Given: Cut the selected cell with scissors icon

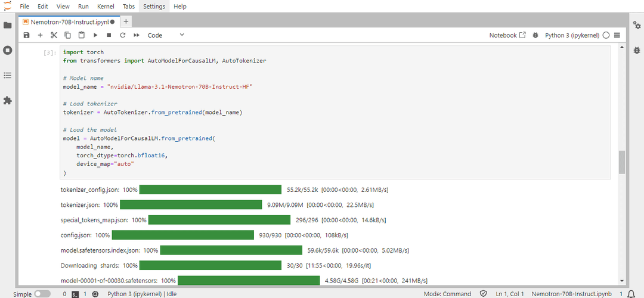Looking at the screenshot, I should tap(54, 35).
